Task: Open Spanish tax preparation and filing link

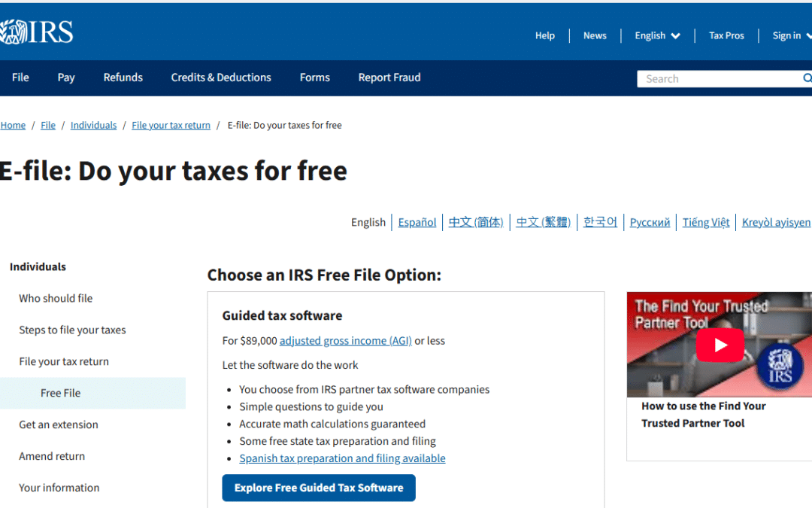Action: [x=342, y=459]
